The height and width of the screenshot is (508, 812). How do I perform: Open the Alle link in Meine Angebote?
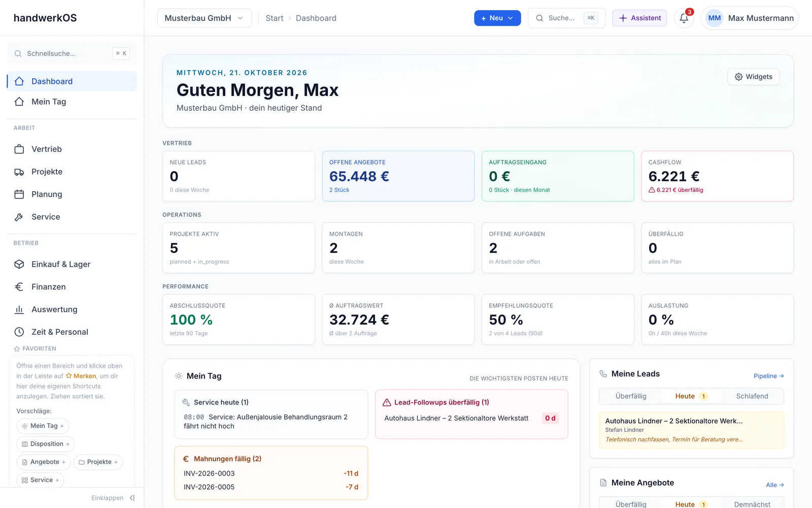click(x=775, y=485)
